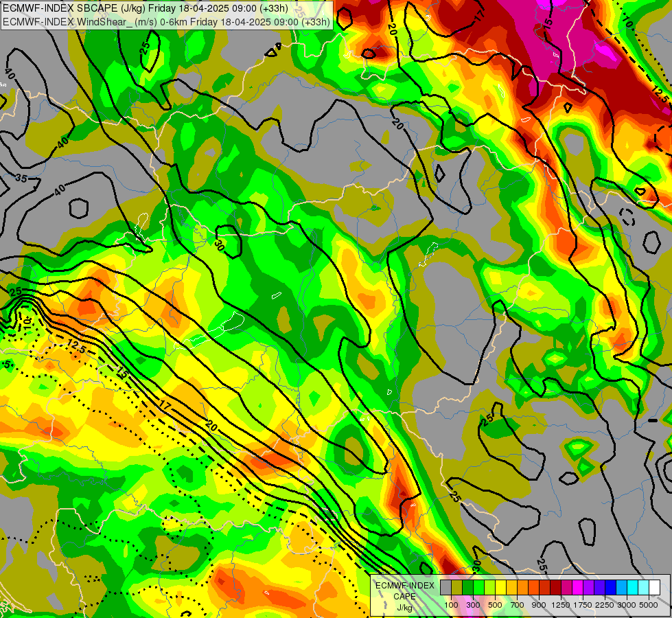Click the pure yellow swatch in the legend
This screenshot has height=618, width=672.
[x=500, y=588]
